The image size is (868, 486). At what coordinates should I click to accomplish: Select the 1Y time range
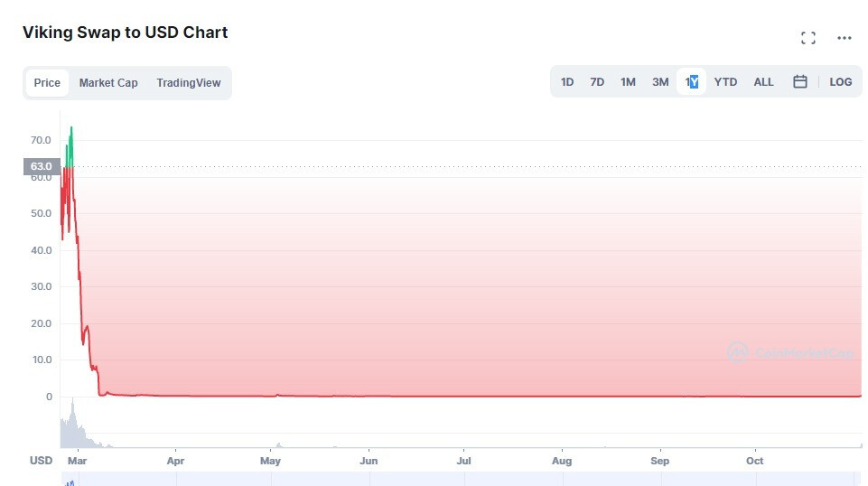(x=691, y=82)
